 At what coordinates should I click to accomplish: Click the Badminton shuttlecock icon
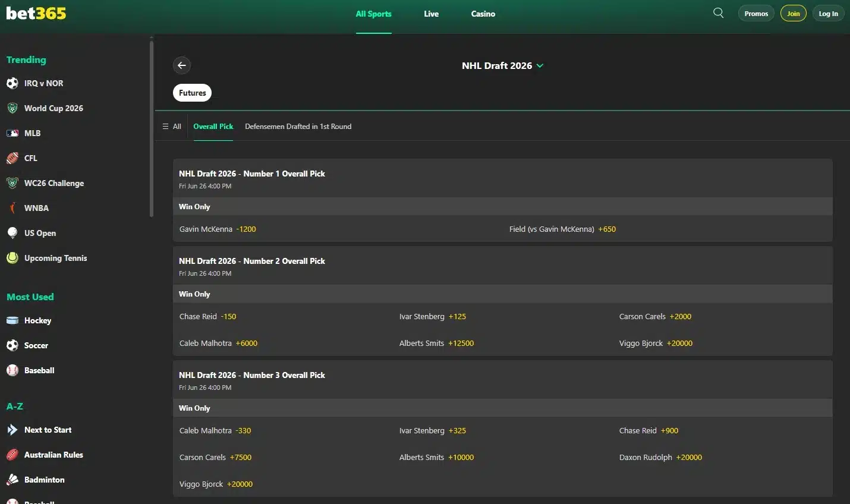12,480
